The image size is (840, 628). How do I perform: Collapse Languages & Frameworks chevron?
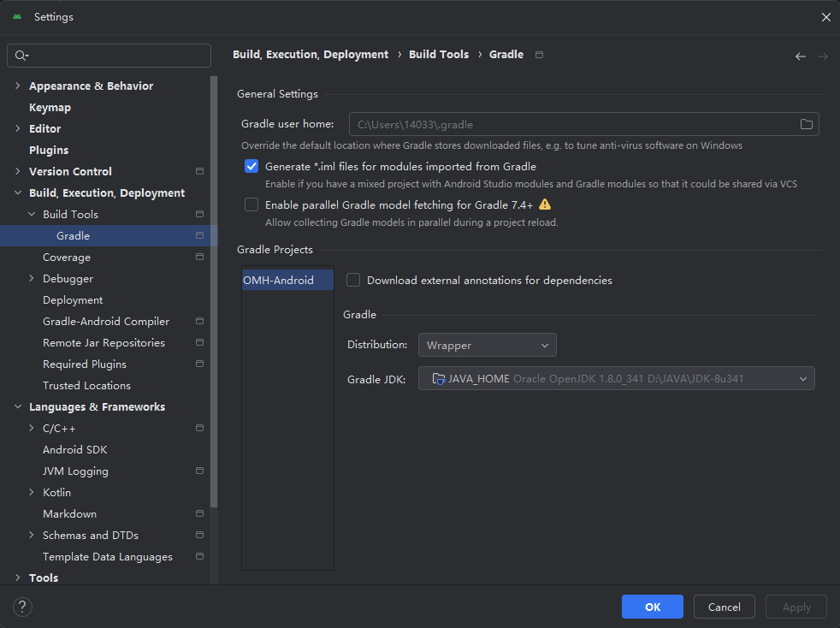[x=18, y=406]
